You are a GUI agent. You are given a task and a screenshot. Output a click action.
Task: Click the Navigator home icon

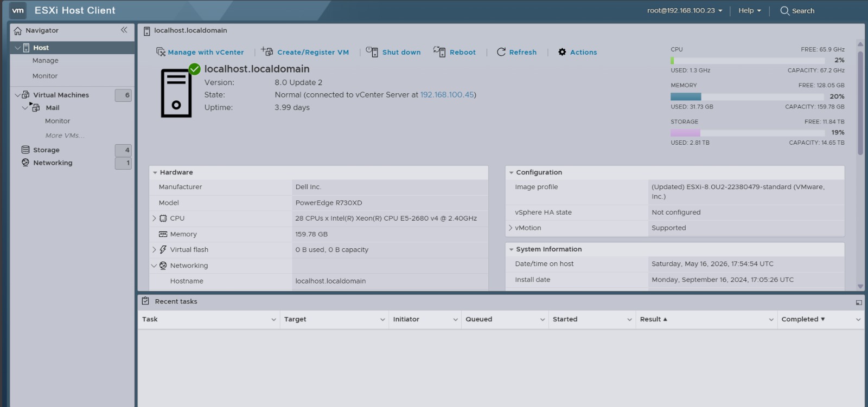(x=18, y=31)
